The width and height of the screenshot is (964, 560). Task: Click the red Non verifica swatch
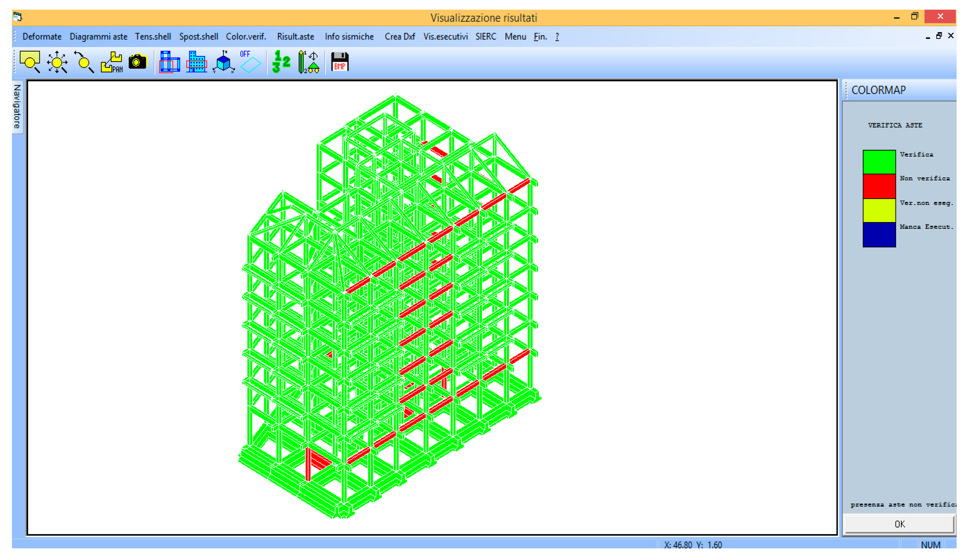click(x=879, y=187)
